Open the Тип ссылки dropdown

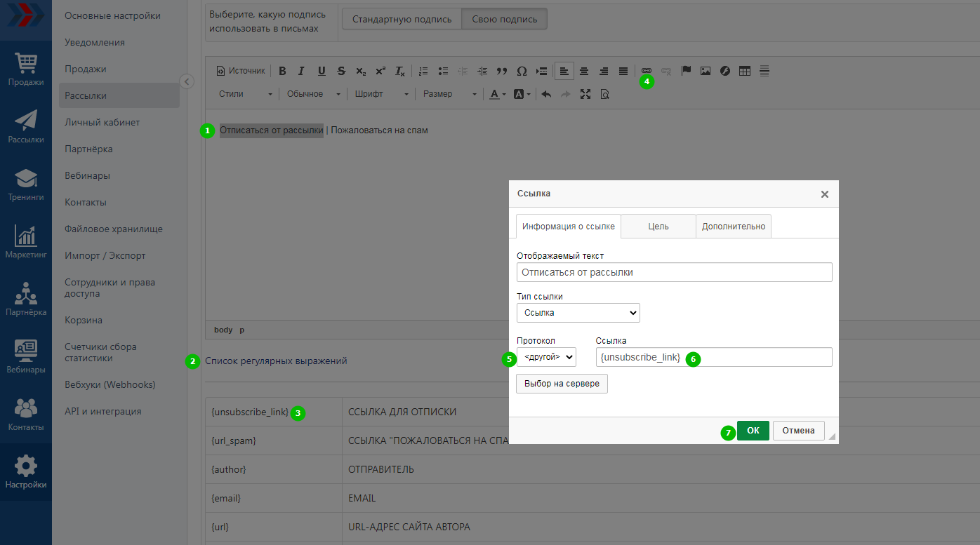pos(578,313)
